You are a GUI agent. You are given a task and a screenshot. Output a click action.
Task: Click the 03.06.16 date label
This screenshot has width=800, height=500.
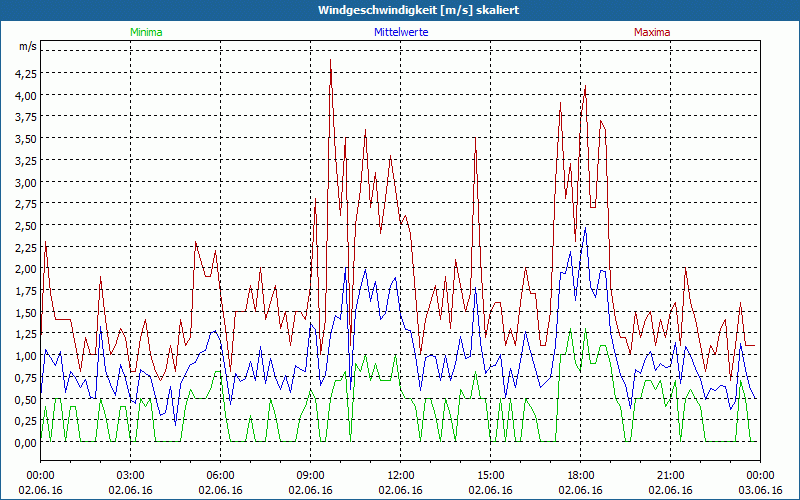point(761,490)
